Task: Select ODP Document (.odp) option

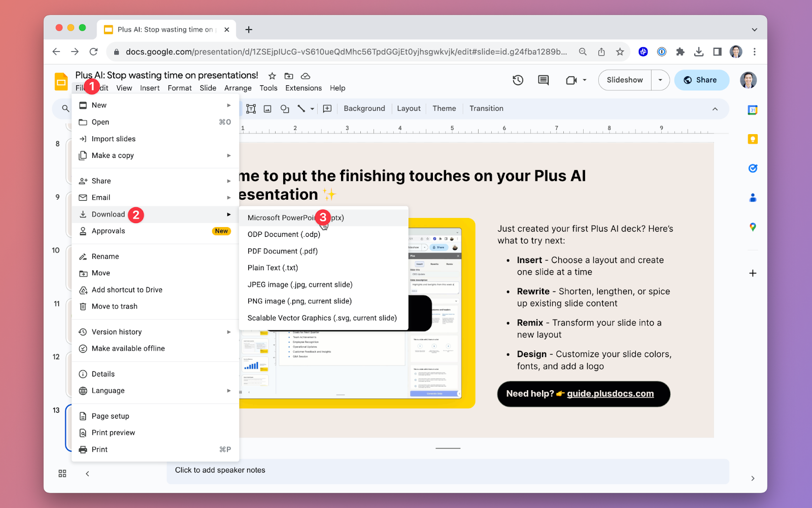Action: pos(324,234)
